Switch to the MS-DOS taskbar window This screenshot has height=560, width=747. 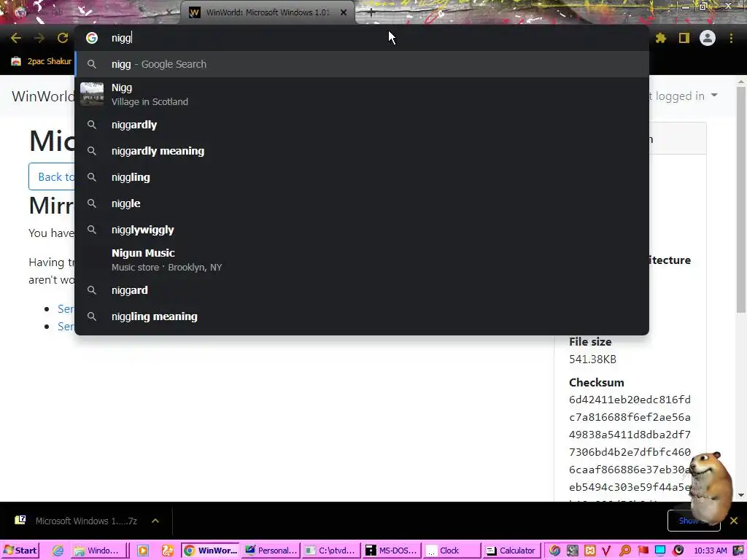(391, 551)
